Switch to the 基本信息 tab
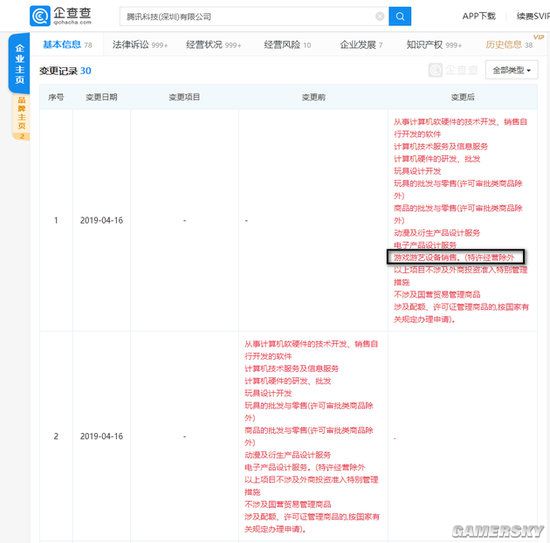The width and height of the screenshot is (550, 543). [67, 45]
